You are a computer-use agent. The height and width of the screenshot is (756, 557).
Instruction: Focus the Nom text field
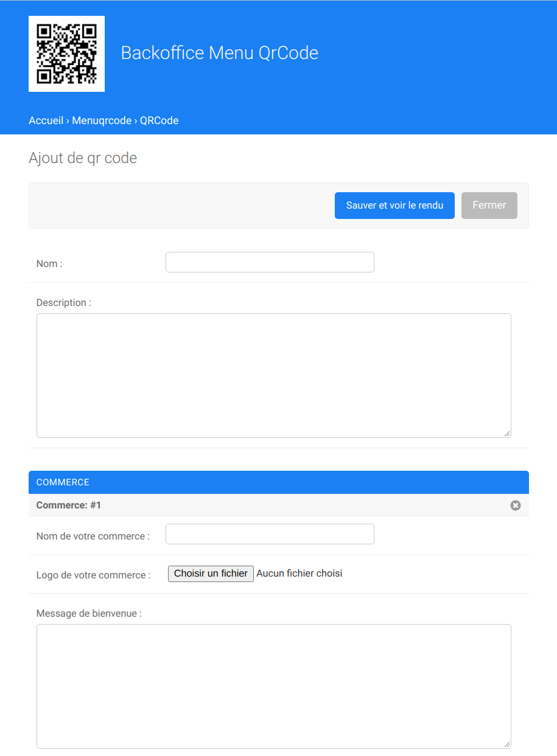(270, 262)
